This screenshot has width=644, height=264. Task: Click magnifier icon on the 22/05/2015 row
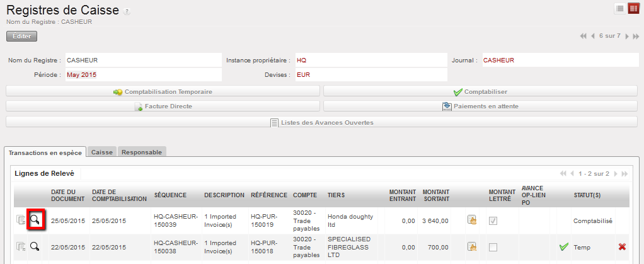point(35,247)
